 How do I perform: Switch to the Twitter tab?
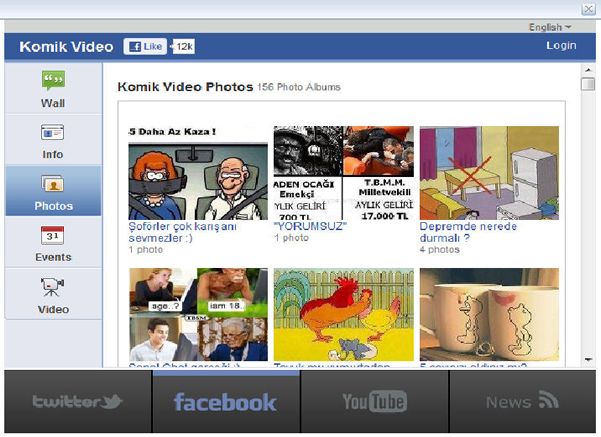tap(77, 402)
